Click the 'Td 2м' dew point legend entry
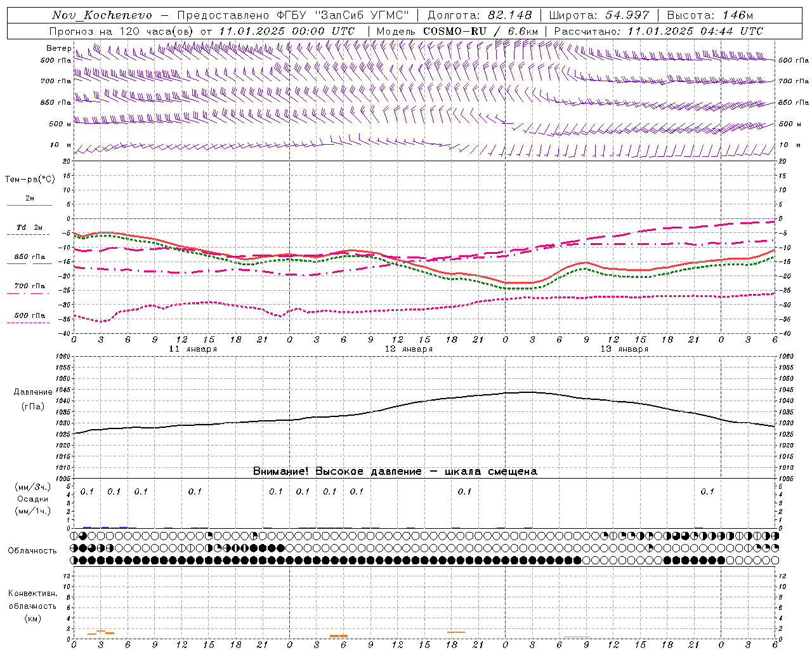812x650 pixels. tap(30, 227)
